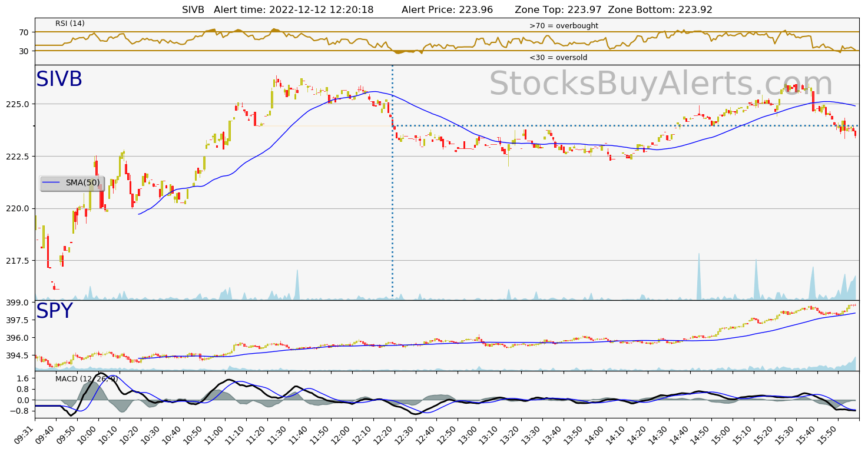Click the horizontal dotted alert price line

click(625, 125)
